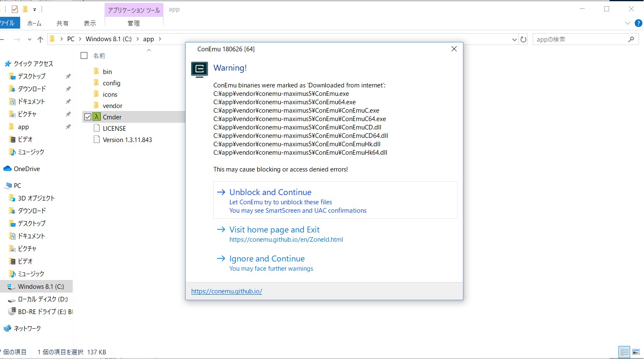Select Windows 8.1 (C:) in sidebar
The width and height of the screenshot is (644, 359).
[37, 286]
